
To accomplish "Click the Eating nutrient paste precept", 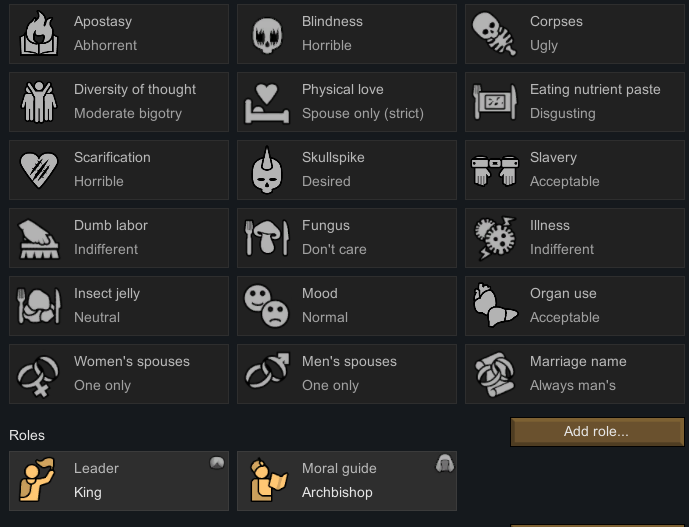I will coord(575,102).
